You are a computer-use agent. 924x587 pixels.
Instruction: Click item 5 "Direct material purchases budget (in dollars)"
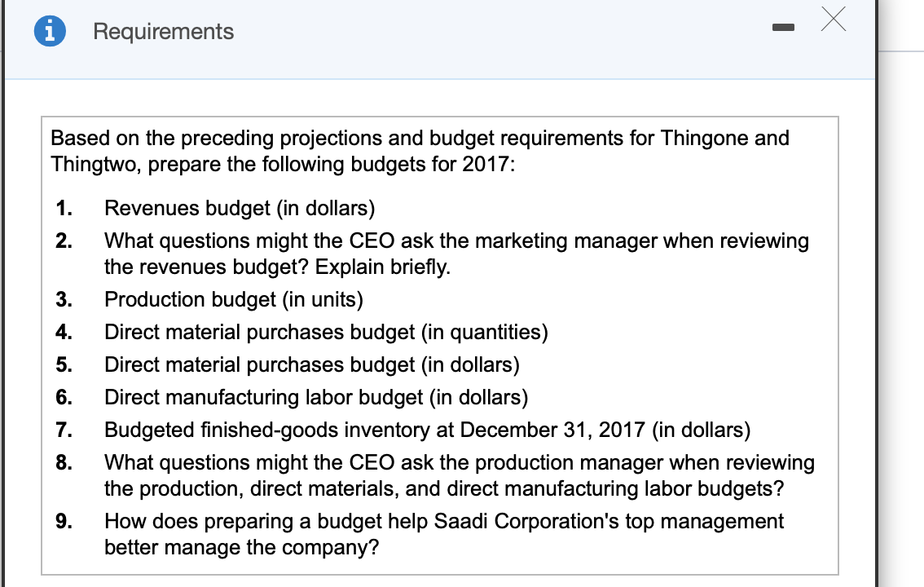[312, 365]
